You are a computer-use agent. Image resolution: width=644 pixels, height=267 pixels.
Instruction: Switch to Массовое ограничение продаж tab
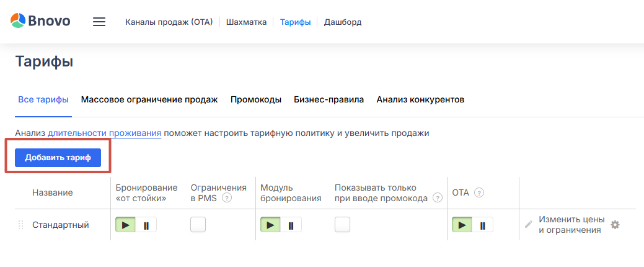(149, 99)
